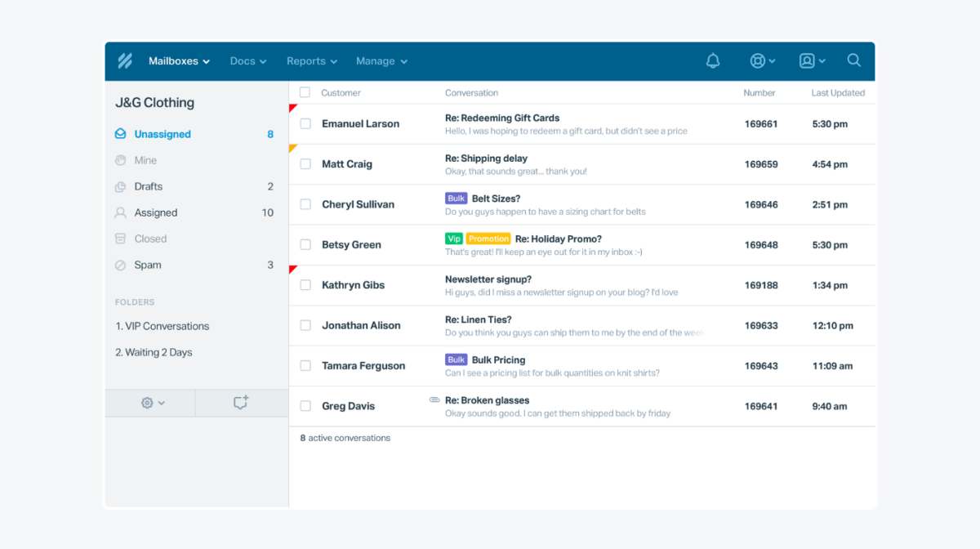This screenshot has width=980, height=549.
Task: Click the new conversation icon
Action: tap(240, 403)
